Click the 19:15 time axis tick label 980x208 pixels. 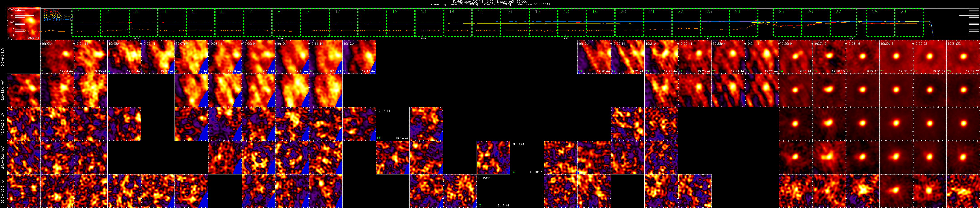click(423, 38)
